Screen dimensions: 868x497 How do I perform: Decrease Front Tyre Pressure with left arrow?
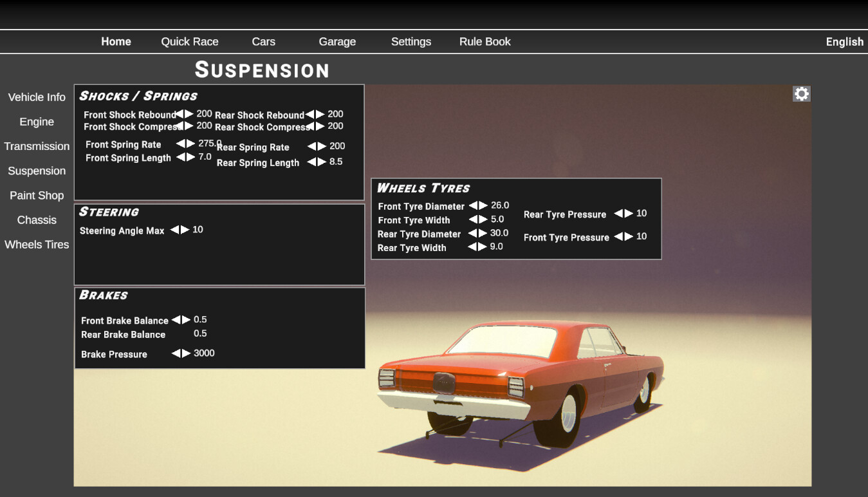(x=618, y=236)
